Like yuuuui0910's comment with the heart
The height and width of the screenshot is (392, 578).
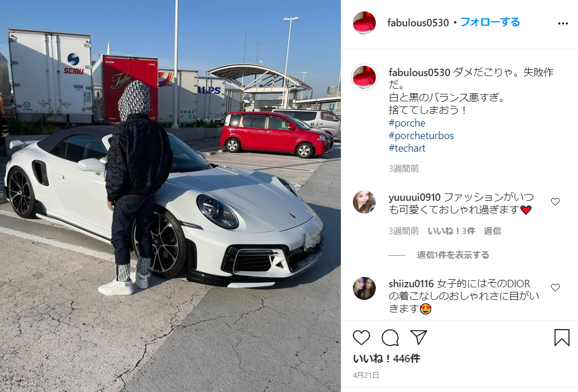pyautogui.click(x=555, y=201)
